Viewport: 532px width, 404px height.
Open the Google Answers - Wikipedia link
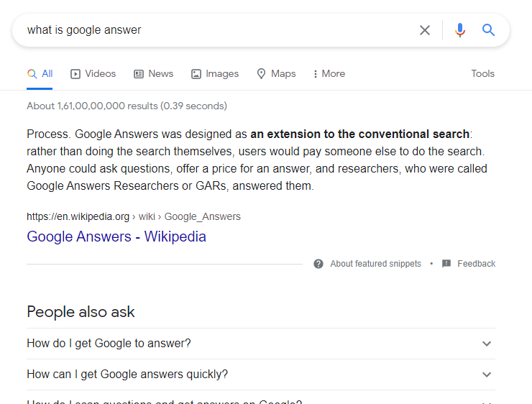[116, 237]
